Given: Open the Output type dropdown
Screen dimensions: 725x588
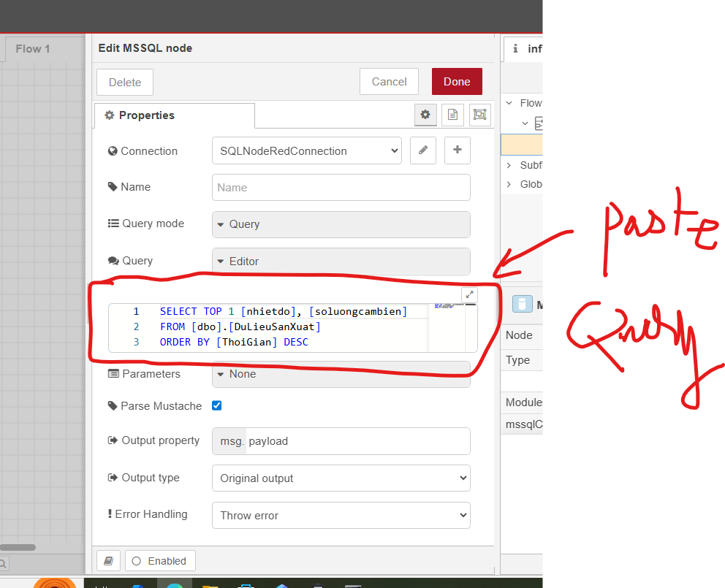Looking at the screenshot, I should point(341,478).
